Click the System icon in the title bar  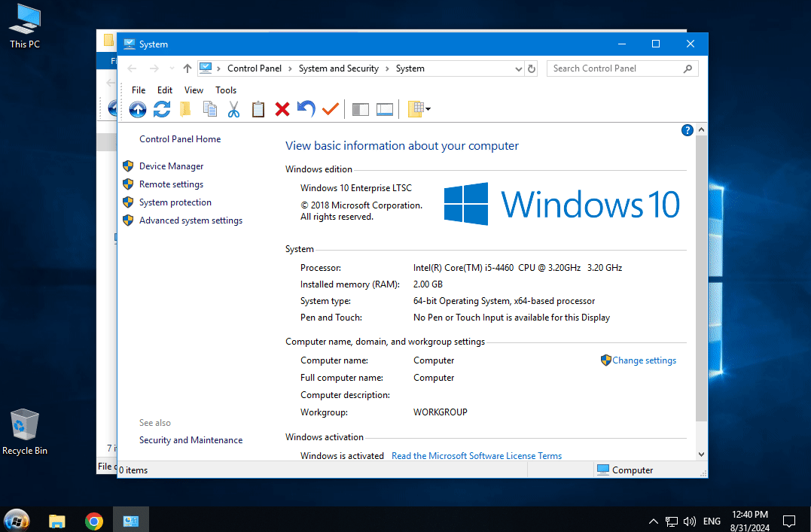coord(130,44)
